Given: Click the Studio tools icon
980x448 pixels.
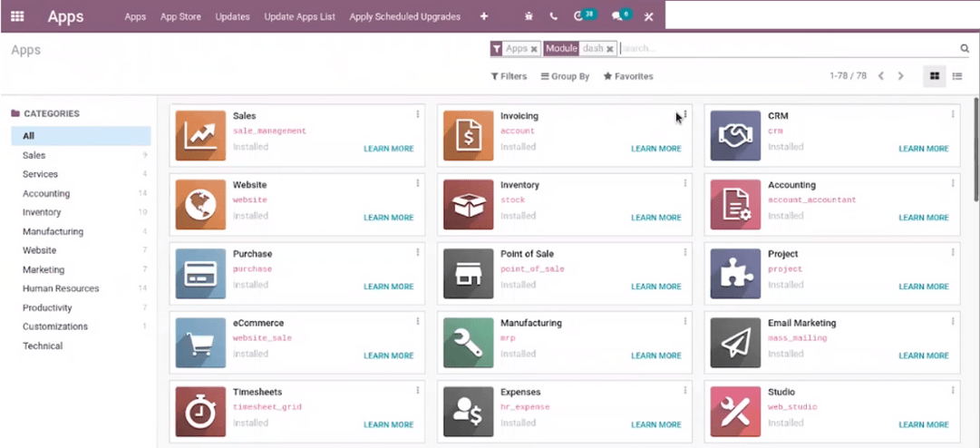Looking at the screenshot, I should coord(735,411).
